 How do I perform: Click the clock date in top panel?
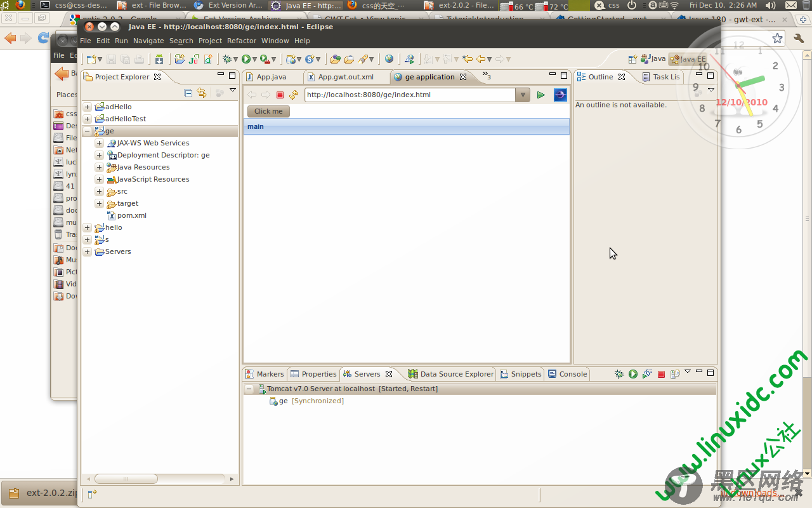coord(723,5)
